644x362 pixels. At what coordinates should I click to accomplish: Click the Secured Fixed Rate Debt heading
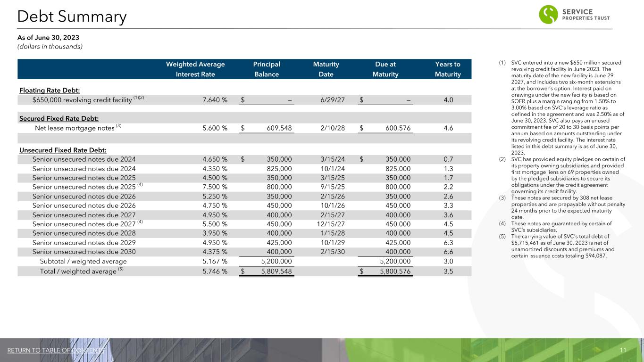(59, 118)
